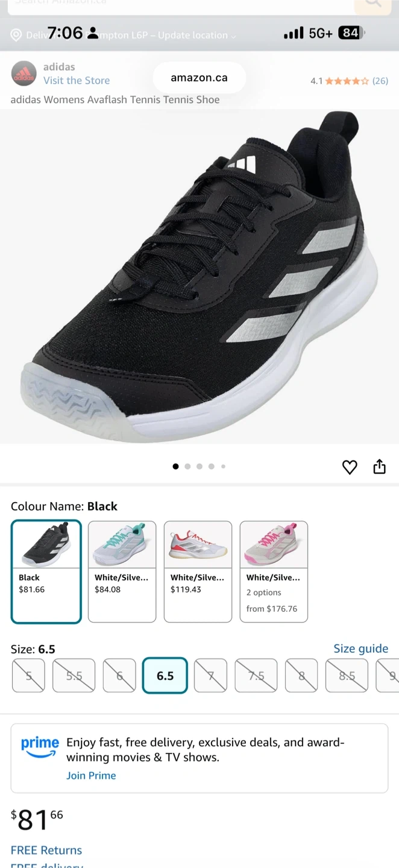Screen dimensions: 399x868
Task: Open FREE Returns details
Action: coord(46,851)
